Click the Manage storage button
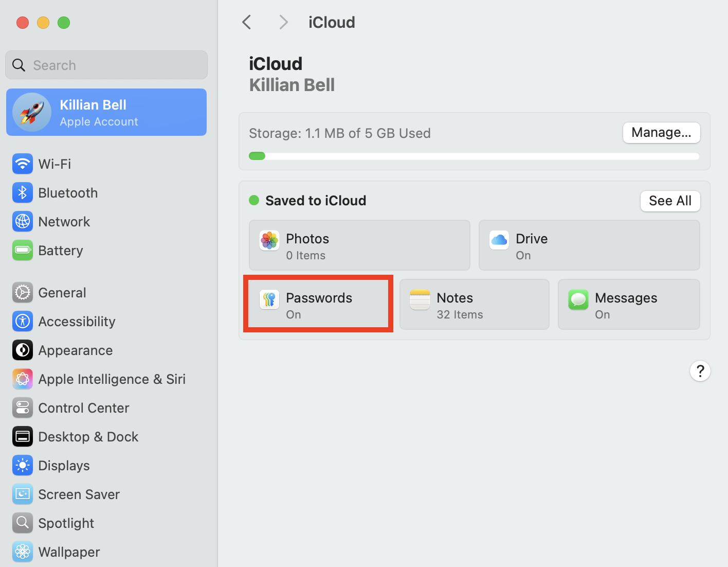728x567 pixels. (x=661, y=132)
